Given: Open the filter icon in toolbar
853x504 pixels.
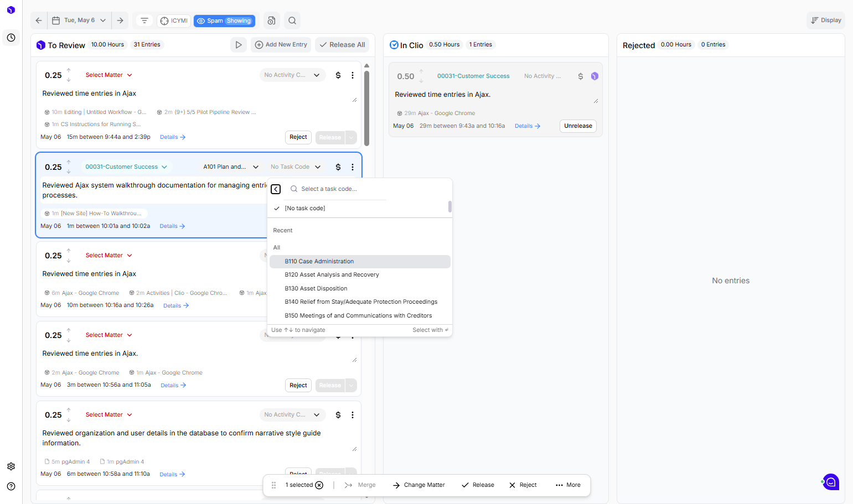Looking at the screenshot, I should point(144,20).
